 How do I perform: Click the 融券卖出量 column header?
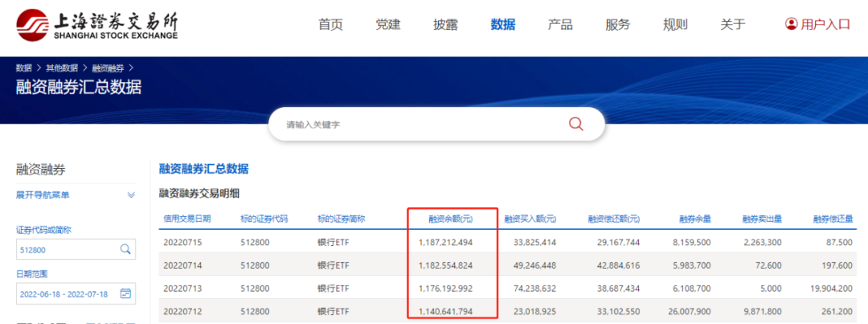click(762, 219)
